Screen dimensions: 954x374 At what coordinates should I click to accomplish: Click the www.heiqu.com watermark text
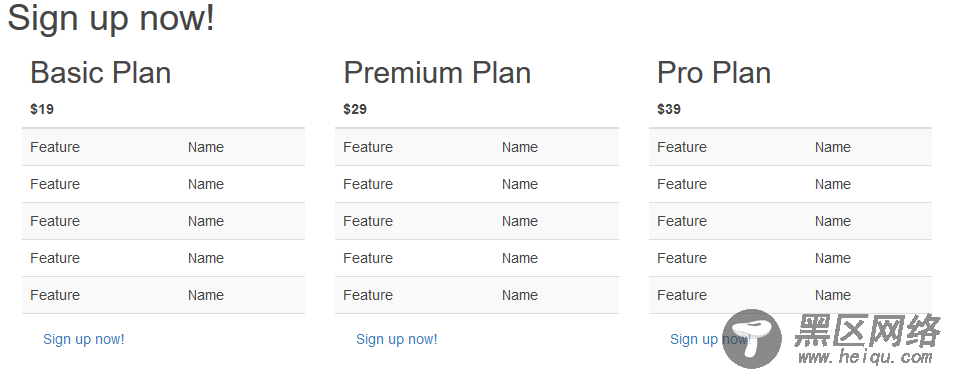click(x=865, y=356)
